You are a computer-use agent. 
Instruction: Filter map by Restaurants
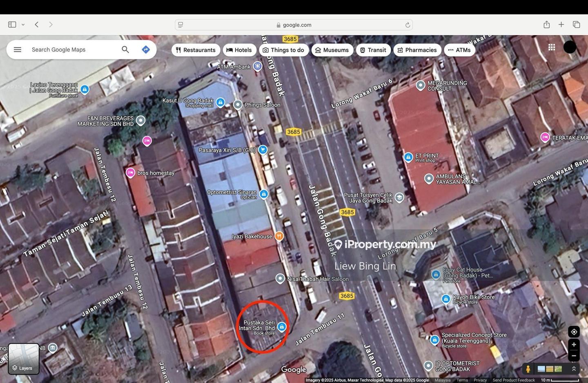click(x=196, y=50)
